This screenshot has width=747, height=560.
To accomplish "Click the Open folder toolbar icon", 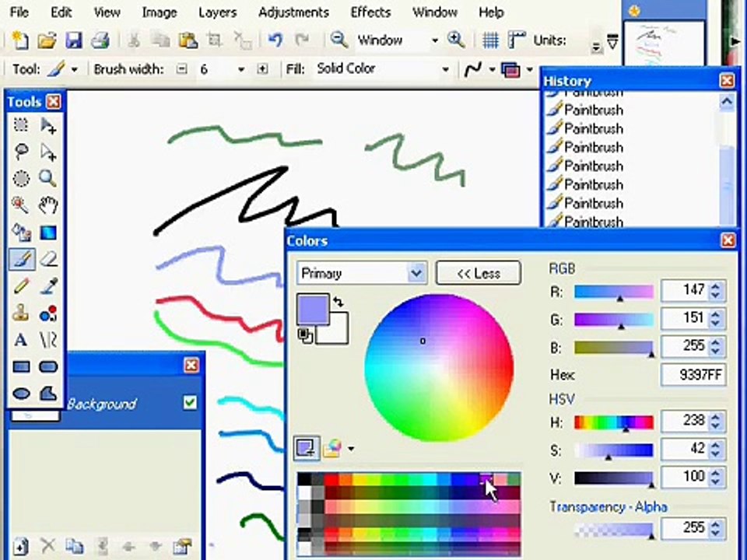I will [x=47, y=40].
